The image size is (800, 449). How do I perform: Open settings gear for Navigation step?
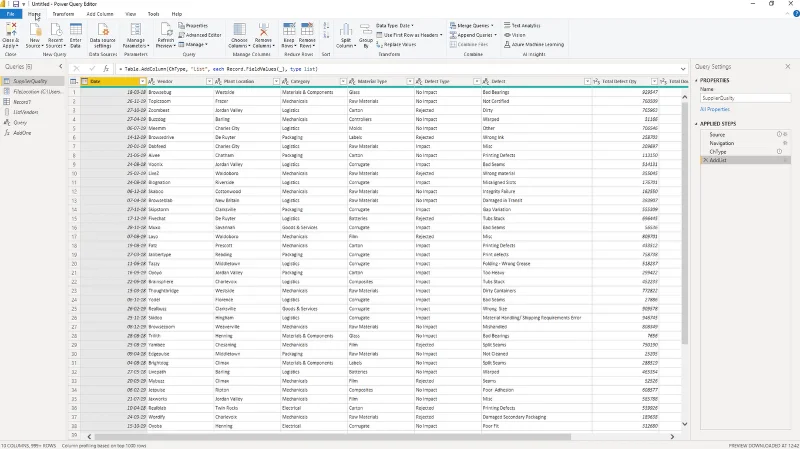pyautogui.click(x=785, y=143)
